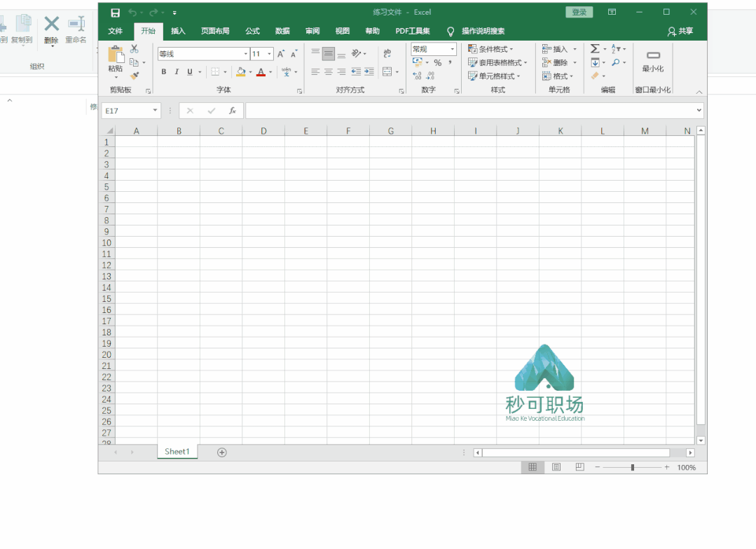This screenshot has height=549, width=756.
Task: Click the 共享 Share button
Action: click(x=680, y=31)
